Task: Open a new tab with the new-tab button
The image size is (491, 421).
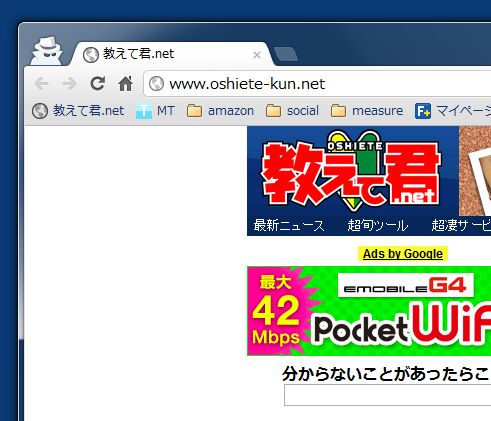Action: [285, 54]
